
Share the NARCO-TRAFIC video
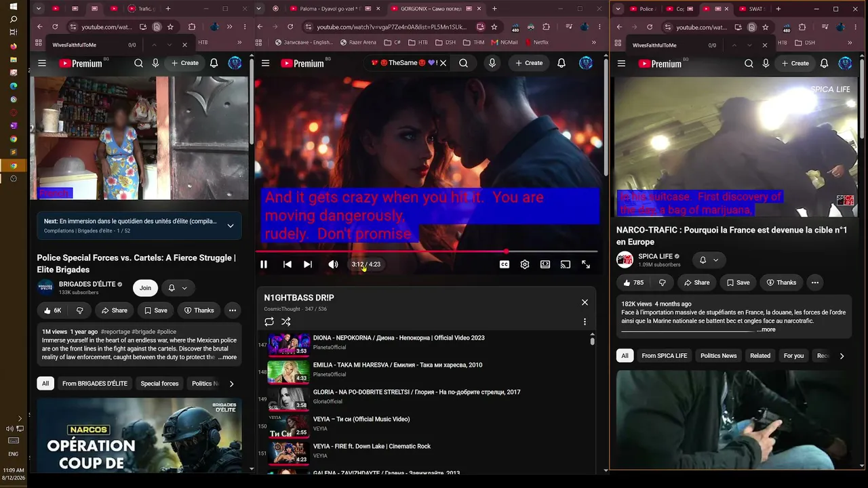(x=697, y=283)
